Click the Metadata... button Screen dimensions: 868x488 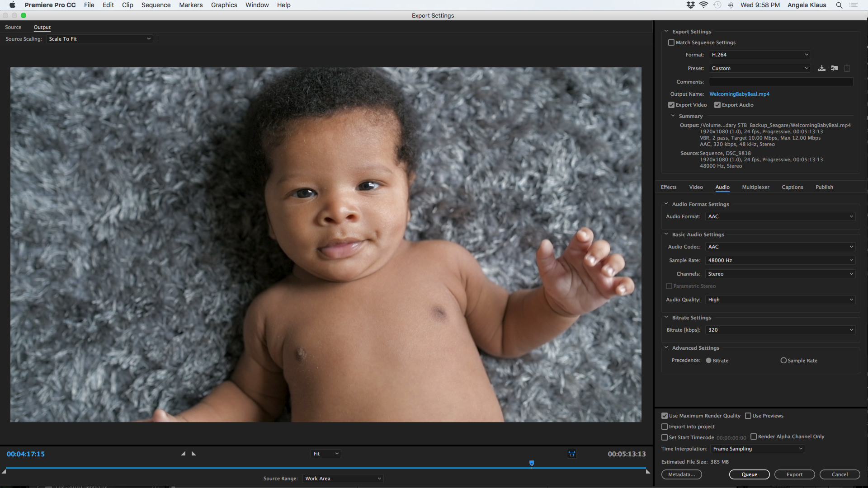tap(682, 474)
